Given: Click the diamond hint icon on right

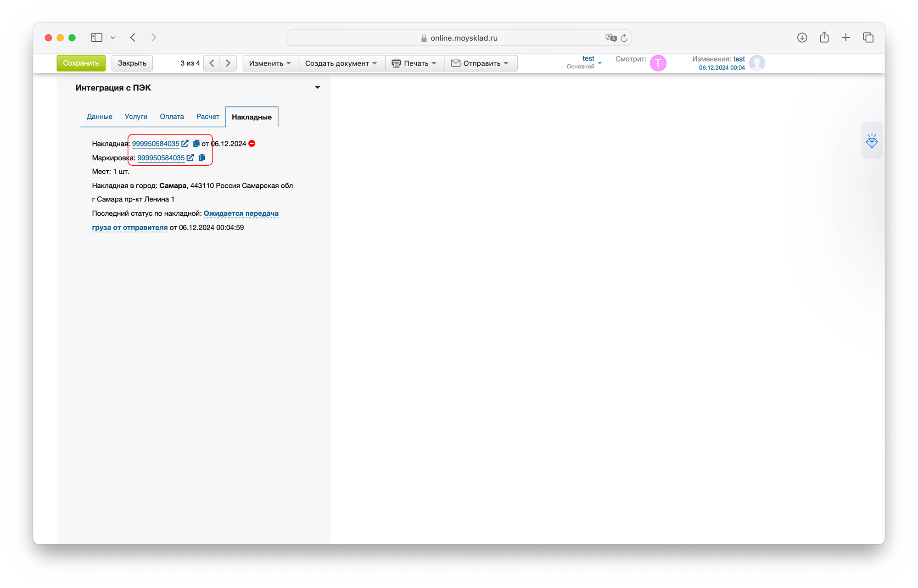Looking at the screenshot, I should pos(871,141).
